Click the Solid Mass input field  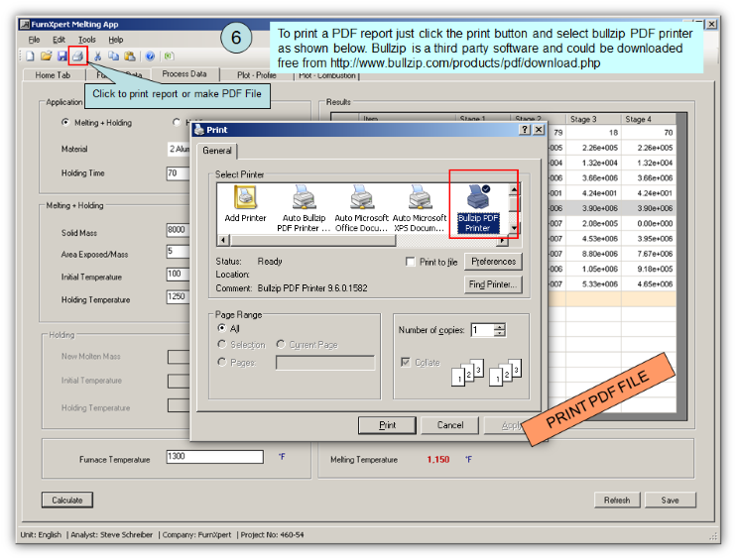point(179,230)
